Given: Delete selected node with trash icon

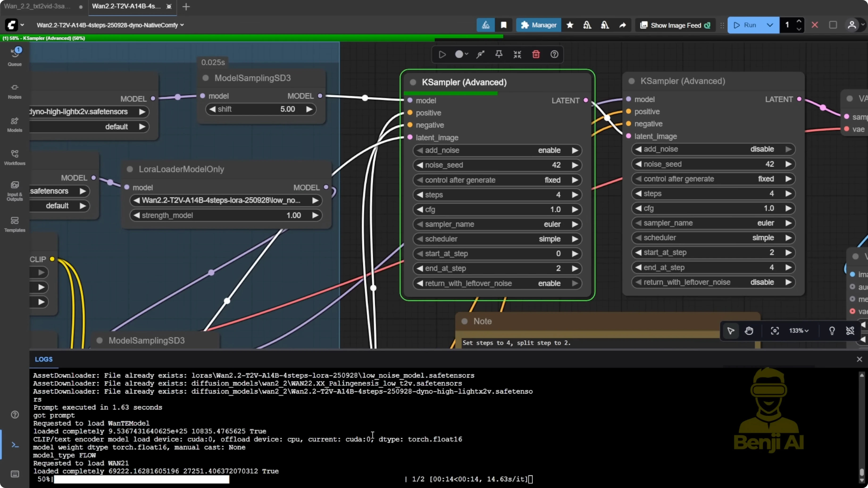Looking at the screenshot, I should coord(536,54).
